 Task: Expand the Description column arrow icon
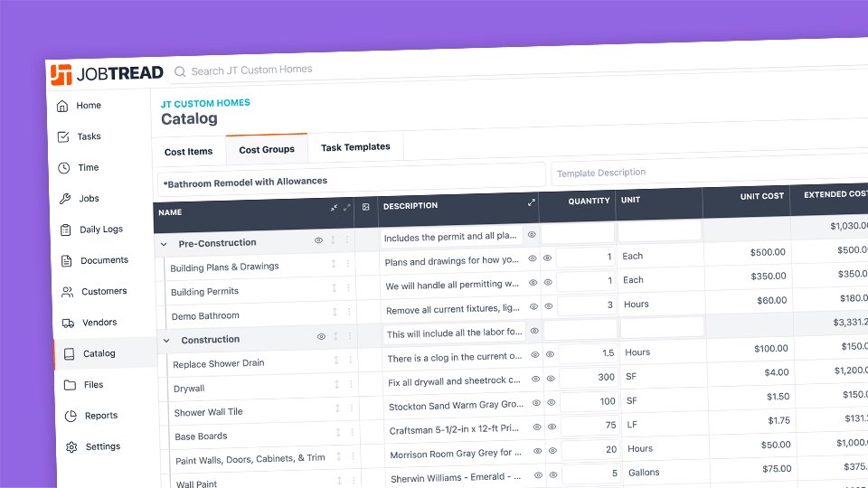coord(532,202)
